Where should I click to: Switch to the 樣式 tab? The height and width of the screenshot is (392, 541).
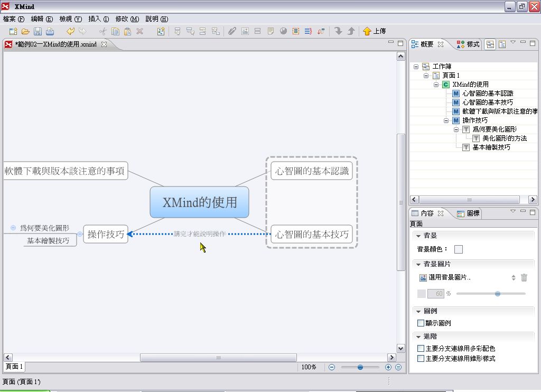pos(468,44)
